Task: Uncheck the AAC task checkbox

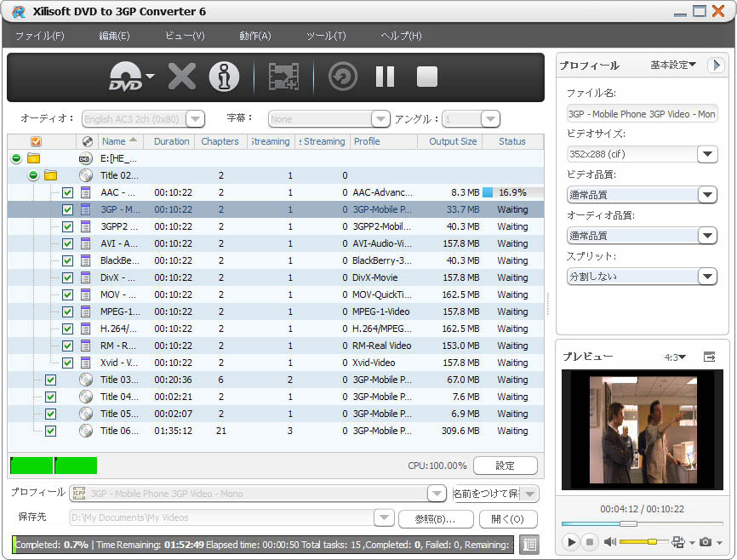Action: tap(68, 192)
